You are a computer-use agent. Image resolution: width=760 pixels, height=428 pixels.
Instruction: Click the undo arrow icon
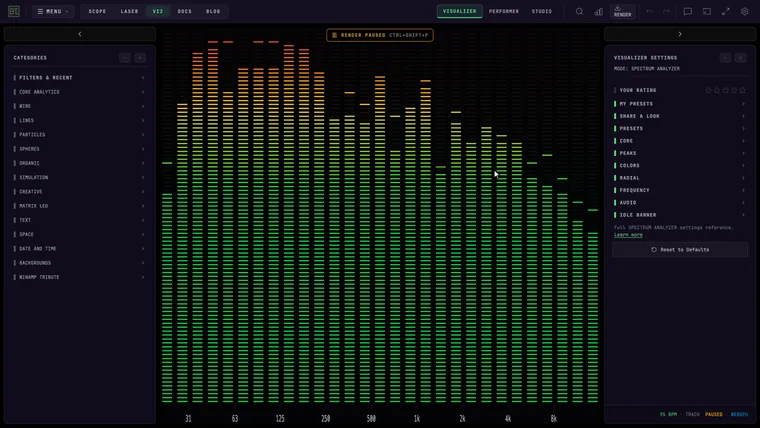[x=649, y=11]
